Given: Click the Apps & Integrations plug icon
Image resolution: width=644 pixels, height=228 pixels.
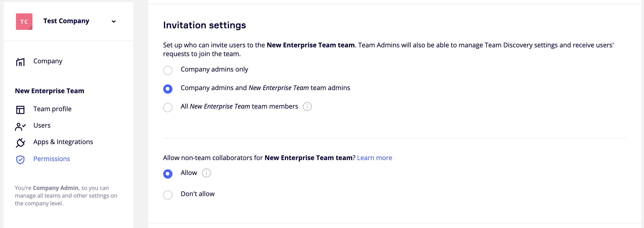Looking at the screenshot, I should (x=20, y=143).
